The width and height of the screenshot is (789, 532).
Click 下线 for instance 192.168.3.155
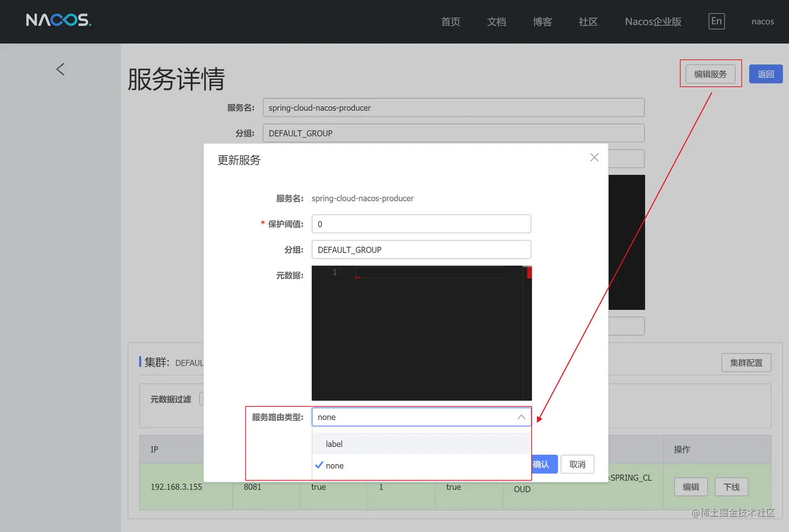pos(732,487)
